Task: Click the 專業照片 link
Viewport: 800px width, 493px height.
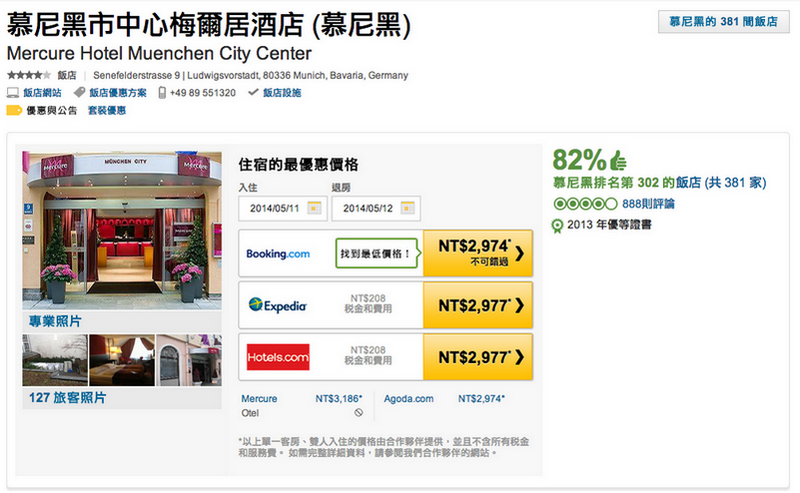Action: tap(55, 321)
